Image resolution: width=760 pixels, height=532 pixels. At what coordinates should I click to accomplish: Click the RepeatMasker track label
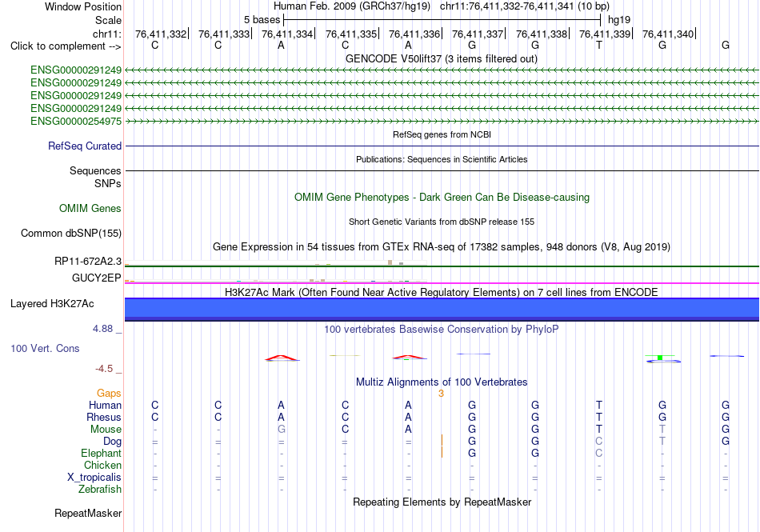coord(88,513)
